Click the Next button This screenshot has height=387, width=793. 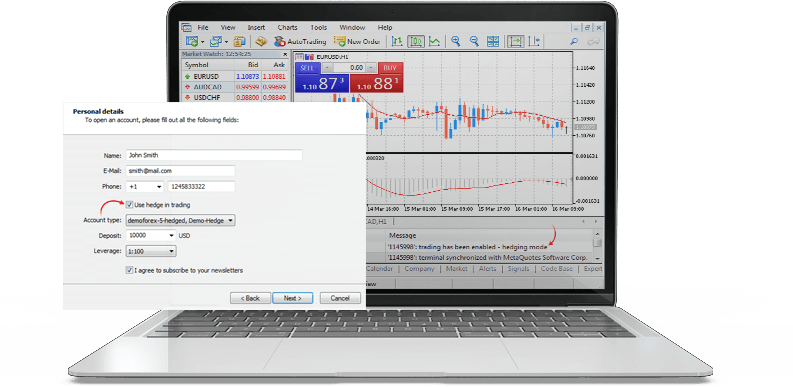[x=292, y=298]
